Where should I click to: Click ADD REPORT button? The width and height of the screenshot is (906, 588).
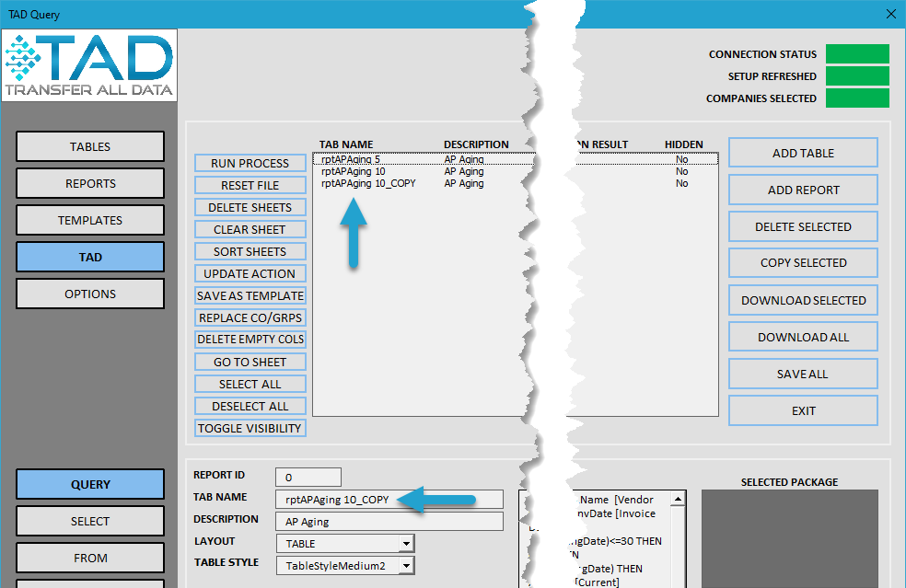tap(803, 190)
